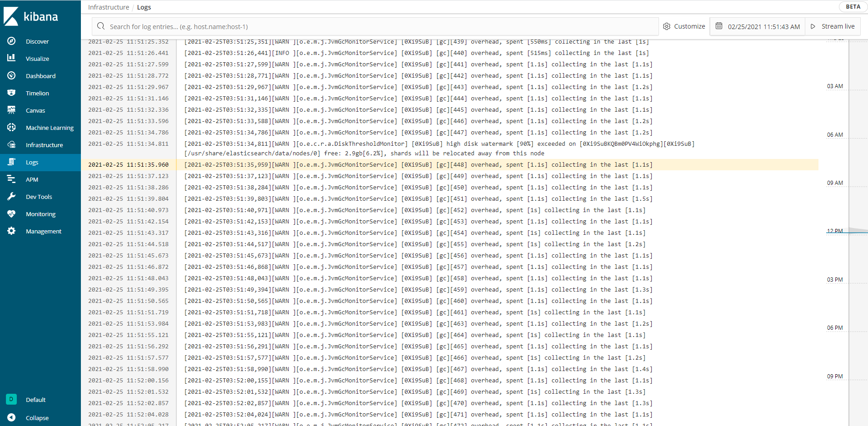
Task: Select highlighted log entry 11:51:35.960
Action: [450, 165]
